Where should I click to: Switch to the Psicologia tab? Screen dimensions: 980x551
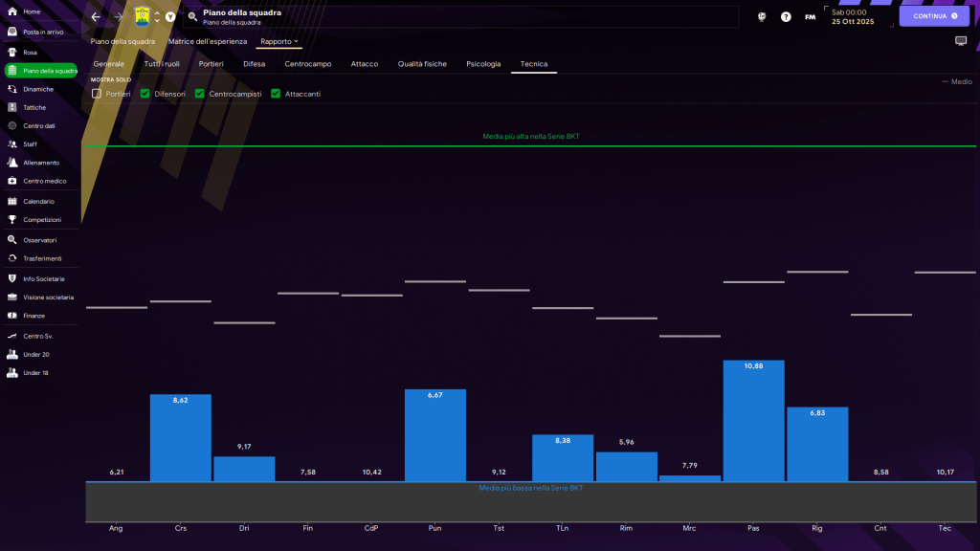pos(483,64)
